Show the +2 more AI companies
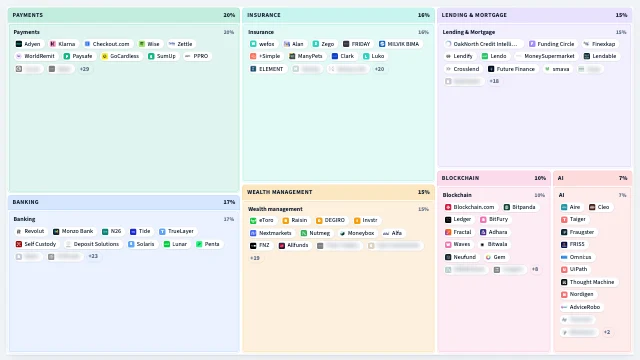 (x=607, y=332)
